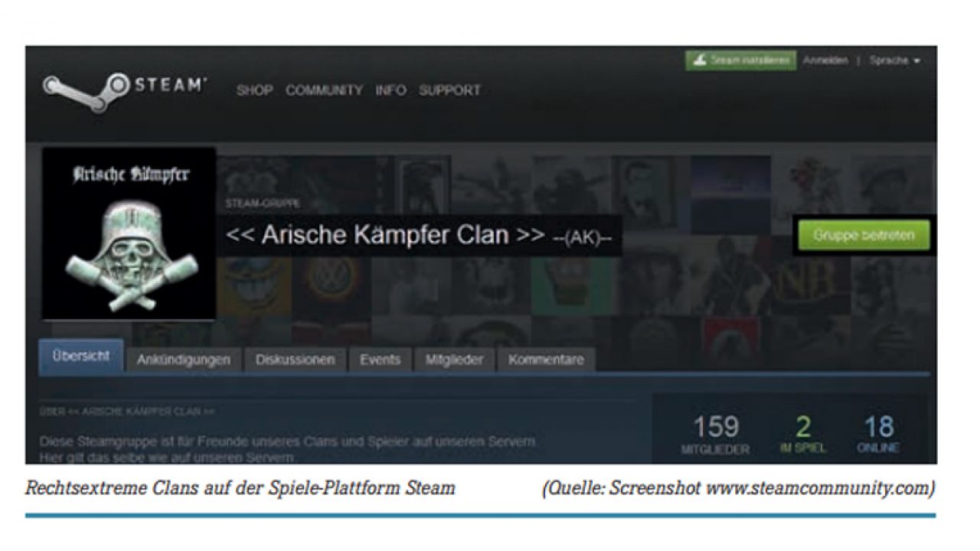Click the STEAM wordmark text
The height and width of the screenshot is (551, 980).
[x=171, y=85]
